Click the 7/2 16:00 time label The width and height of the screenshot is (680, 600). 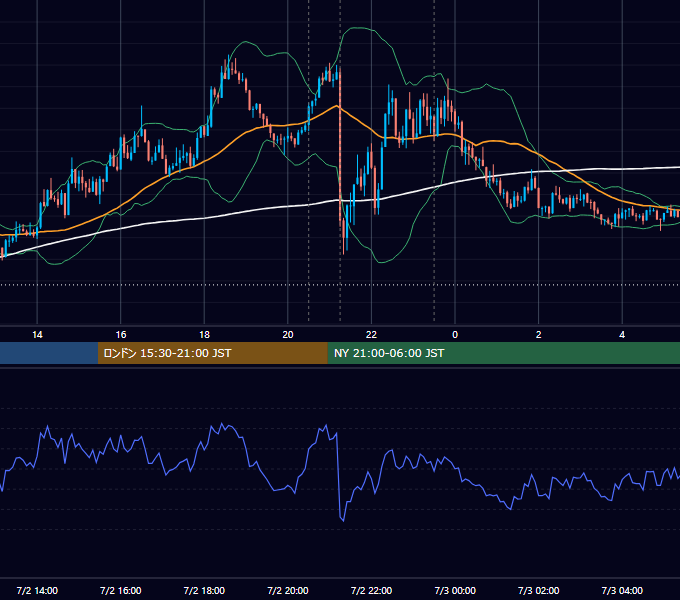121,590
